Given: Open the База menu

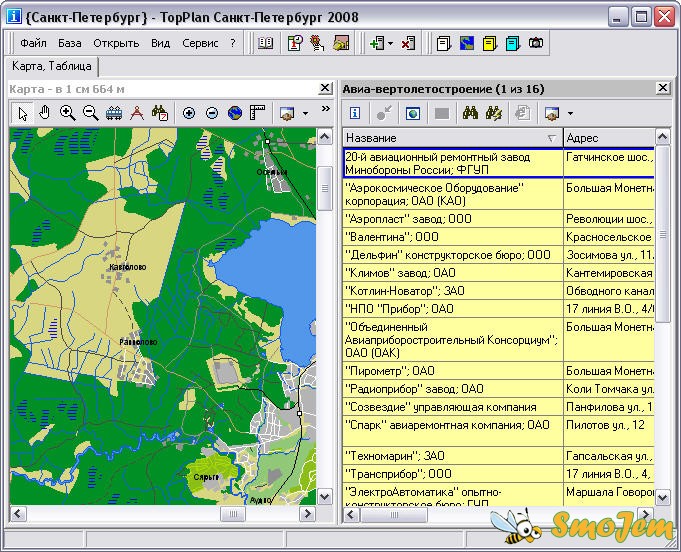Looking at the screenshot, I should coord(69,43).
